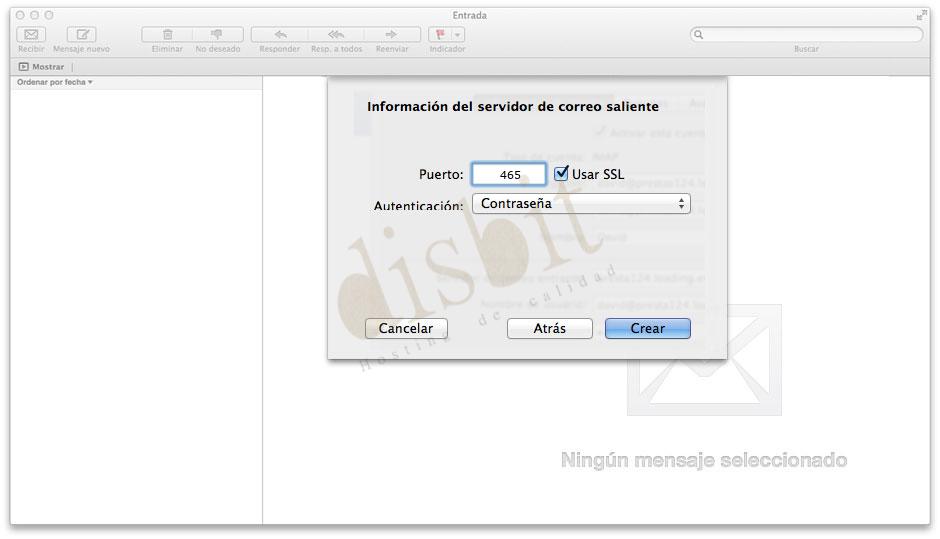Click the Indicador flag icon
940x539 pixels.
pos(440,34)
